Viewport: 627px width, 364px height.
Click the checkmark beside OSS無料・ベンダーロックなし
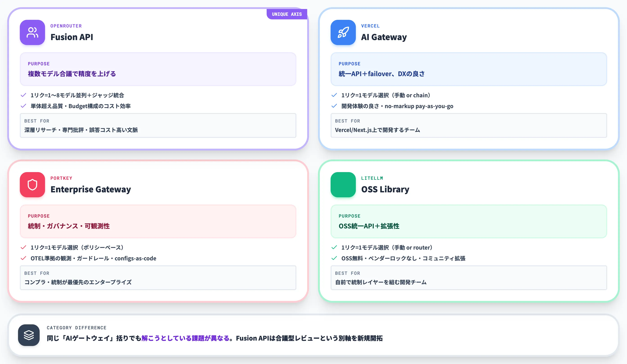click(334, 258)
